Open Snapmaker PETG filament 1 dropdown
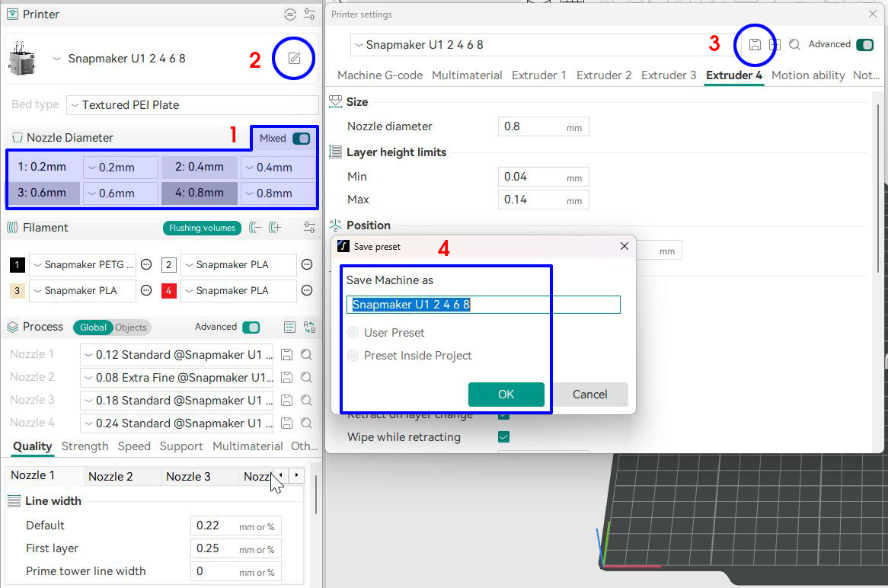The width and height of the screenshot is (888, 588). coord(83,264)
